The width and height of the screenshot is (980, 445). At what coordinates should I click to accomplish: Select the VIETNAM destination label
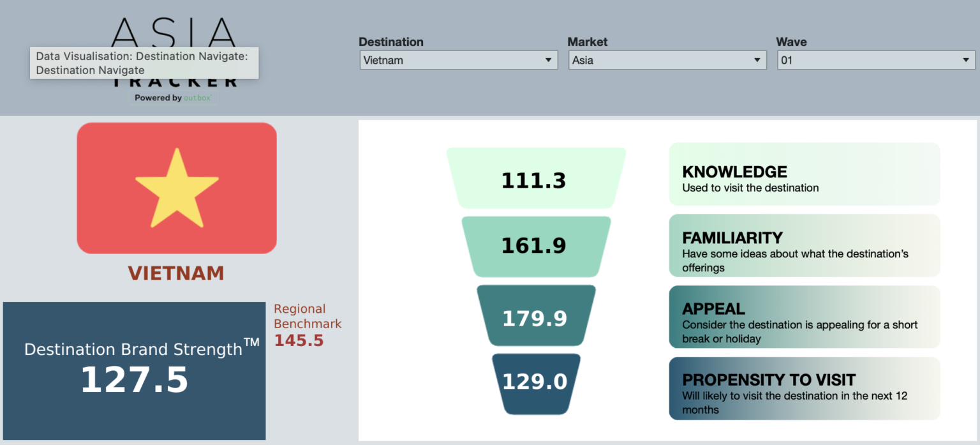pyautogui.click(x=177, y=273)
